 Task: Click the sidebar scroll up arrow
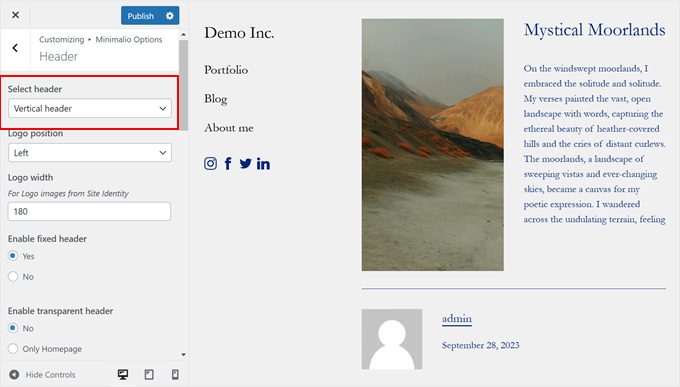coord(183,34)
